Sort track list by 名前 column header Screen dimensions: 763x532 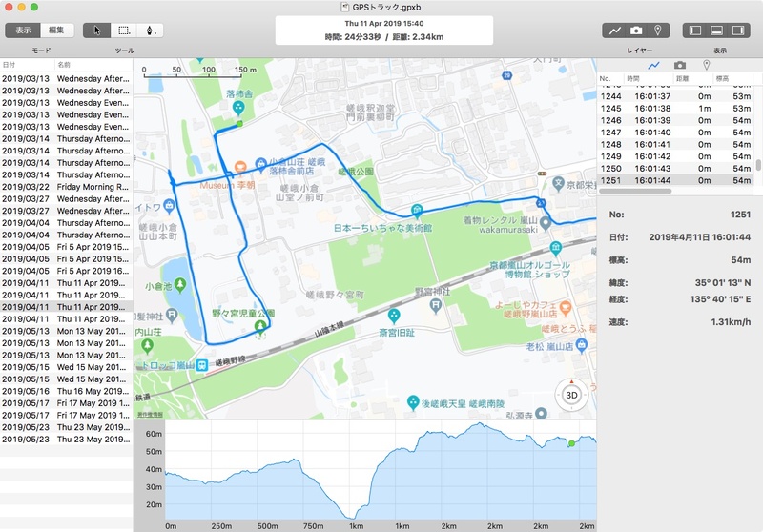(93, 65)
